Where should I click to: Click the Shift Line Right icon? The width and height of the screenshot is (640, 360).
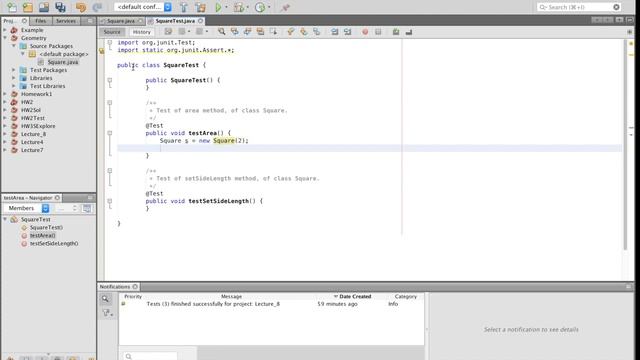(x=347, y=32)
